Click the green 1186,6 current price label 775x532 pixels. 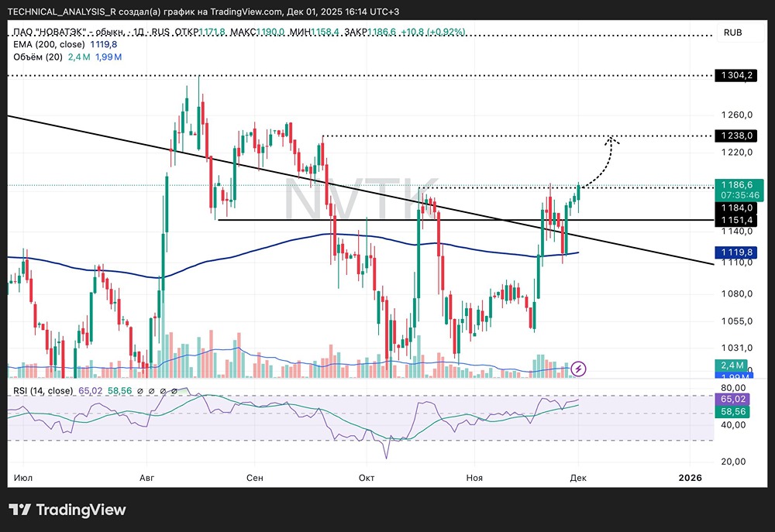(x=736, y=185)
